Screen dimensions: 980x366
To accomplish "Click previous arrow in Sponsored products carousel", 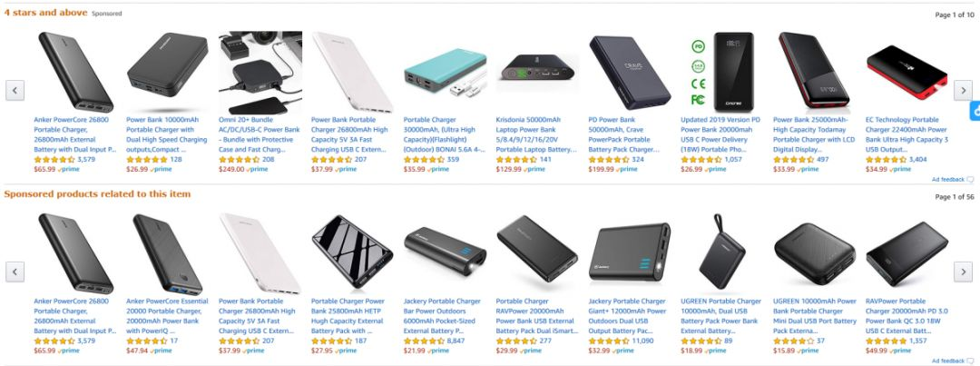I will [15, 272].
